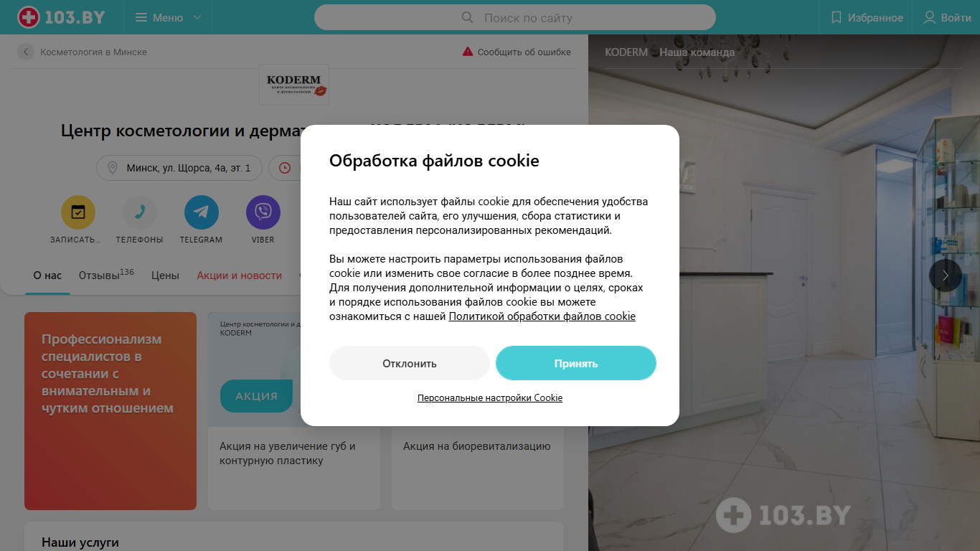Open the Телефоны phone icon
This screenshot has width=980, height=551.
point(140,212)
